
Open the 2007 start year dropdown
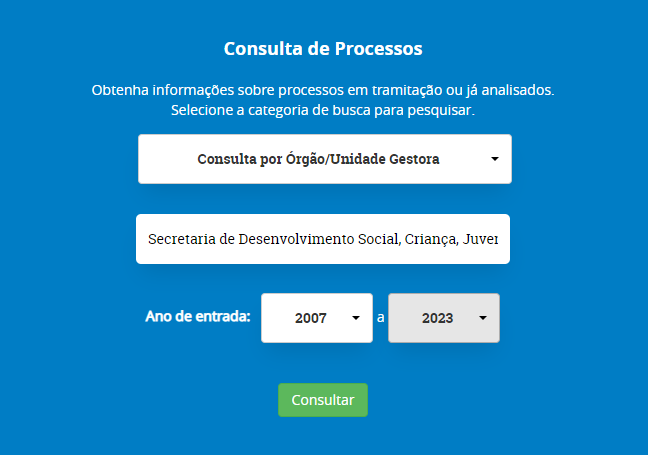click(x=317, y=318)
